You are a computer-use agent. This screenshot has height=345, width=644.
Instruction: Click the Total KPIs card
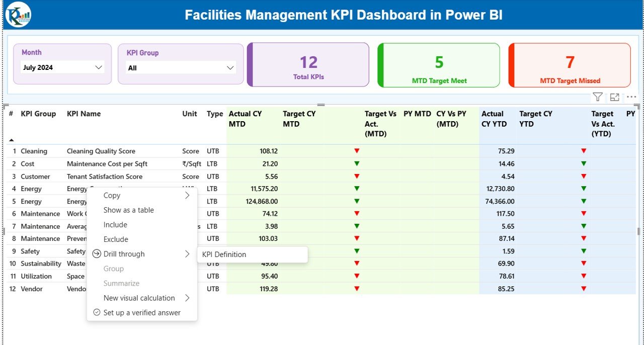click(x=308, y=65)
